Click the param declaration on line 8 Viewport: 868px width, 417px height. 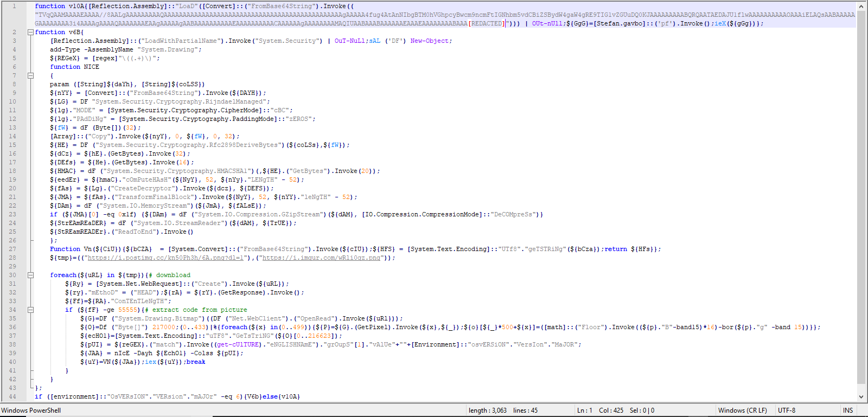[127, 84]
